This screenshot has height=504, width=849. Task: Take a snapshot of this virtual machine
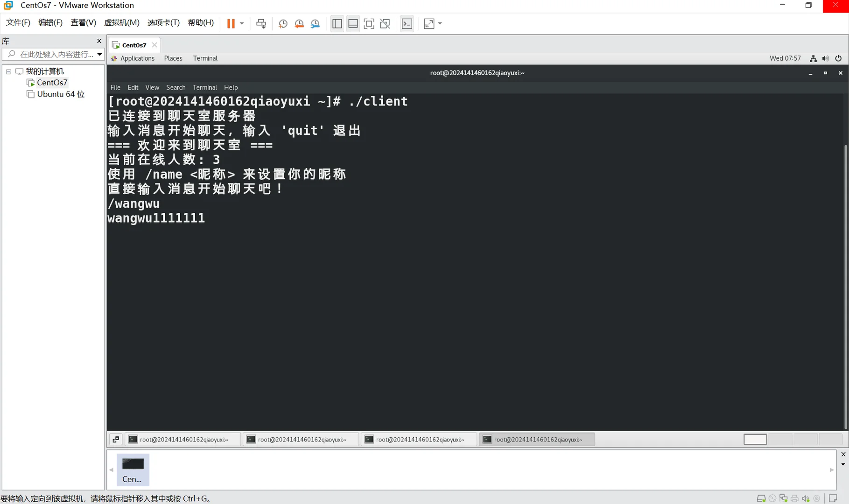[283, 23]
